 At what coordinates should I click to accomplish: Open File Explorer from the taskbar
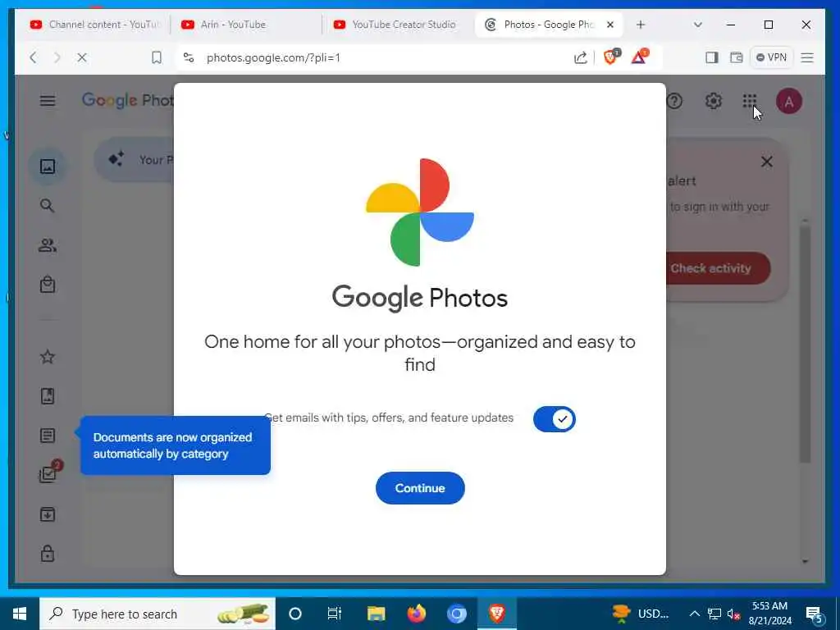[x=376, y=614]
